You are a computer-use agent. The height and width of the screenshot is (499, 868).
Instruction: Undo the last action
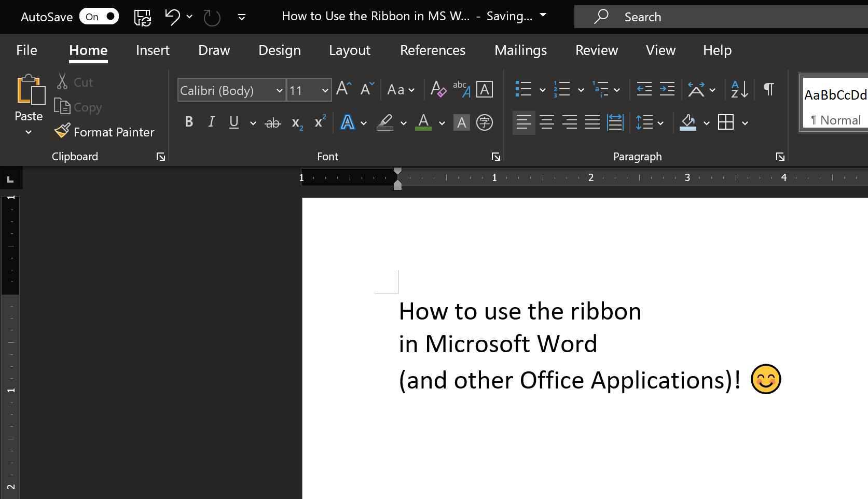tap(172, 17)
